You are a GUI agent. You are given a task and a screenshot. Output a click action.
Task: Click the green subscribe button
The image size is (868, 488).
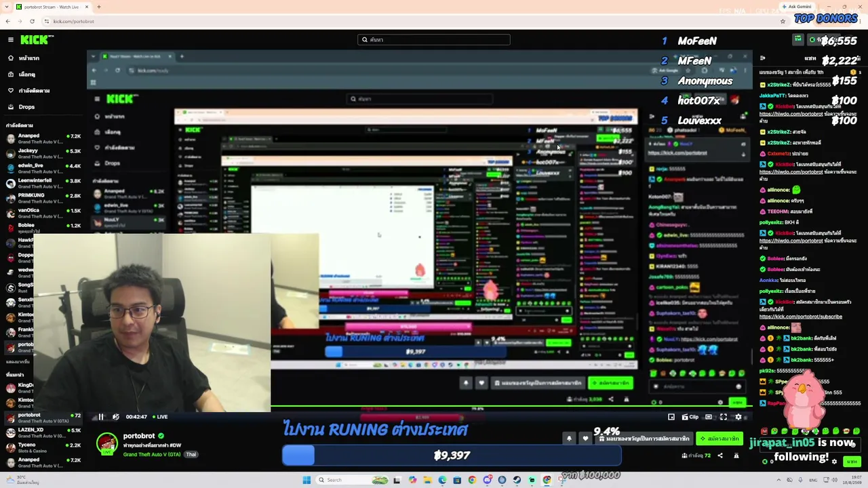click(x=720, y=439)
